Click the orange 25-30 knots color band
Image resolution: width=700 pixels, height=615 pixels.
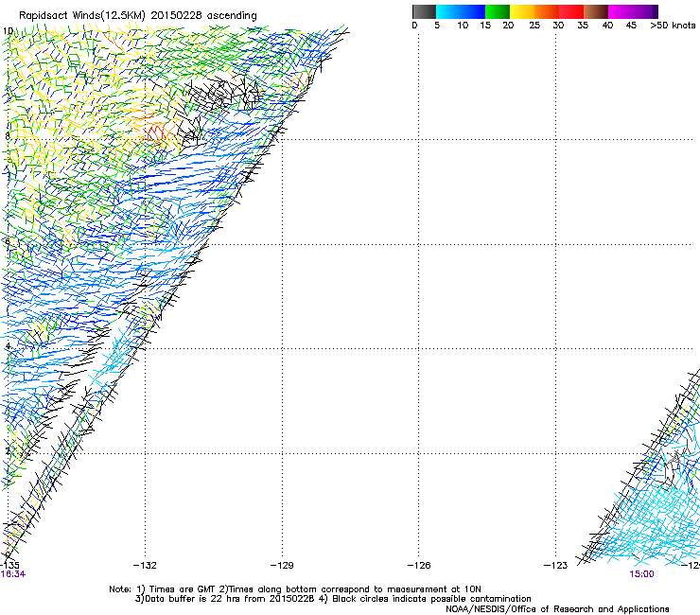coord(547,11)
